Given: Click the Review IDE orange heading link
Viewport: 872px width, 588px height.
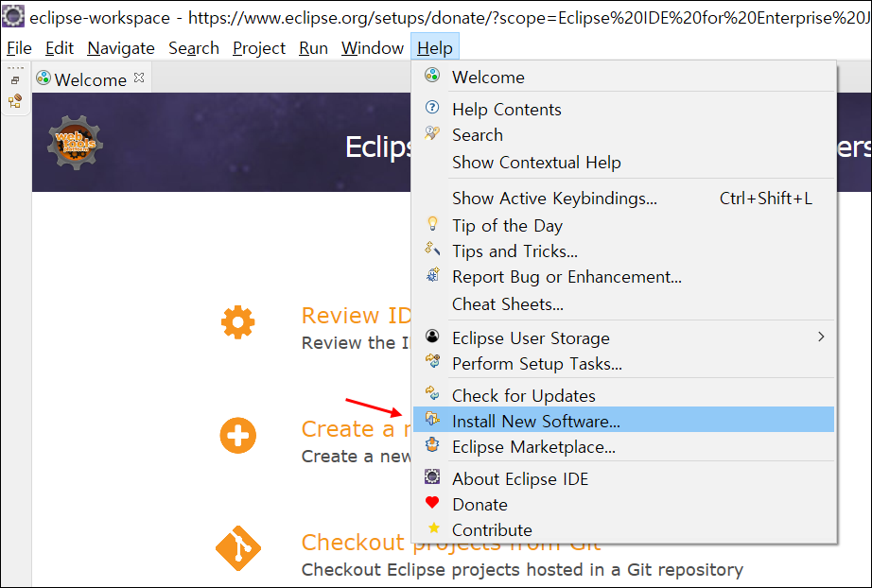Looking at the screenshot, I should pos(356,316).
